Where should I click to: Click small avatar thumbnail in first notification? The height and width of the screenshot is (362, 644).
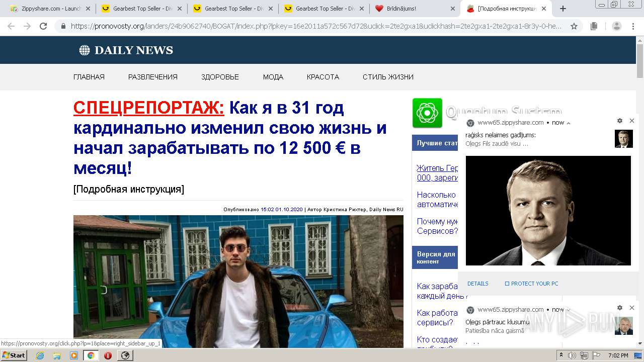click(624, 139)
